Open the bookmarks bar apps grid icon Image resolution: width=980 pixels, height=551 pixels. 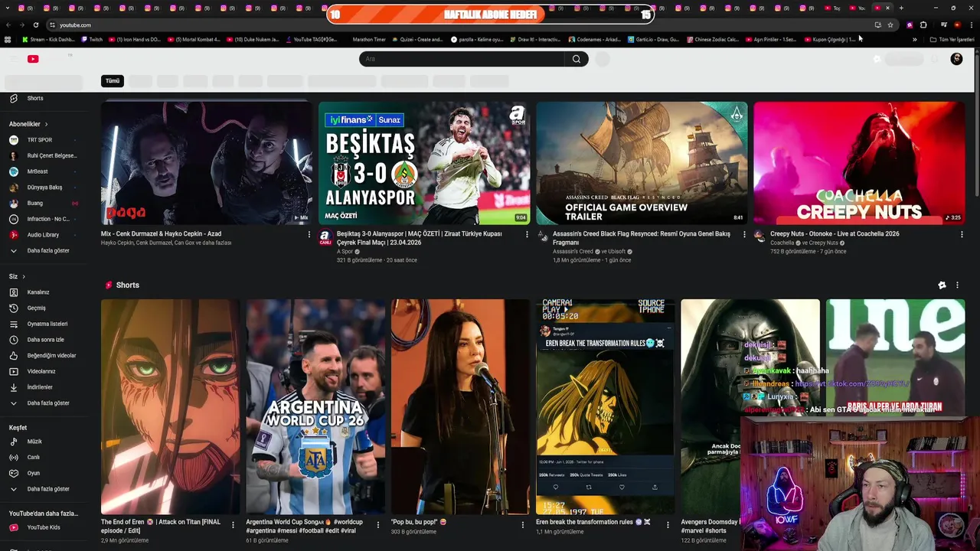click(x=8, y=39)
